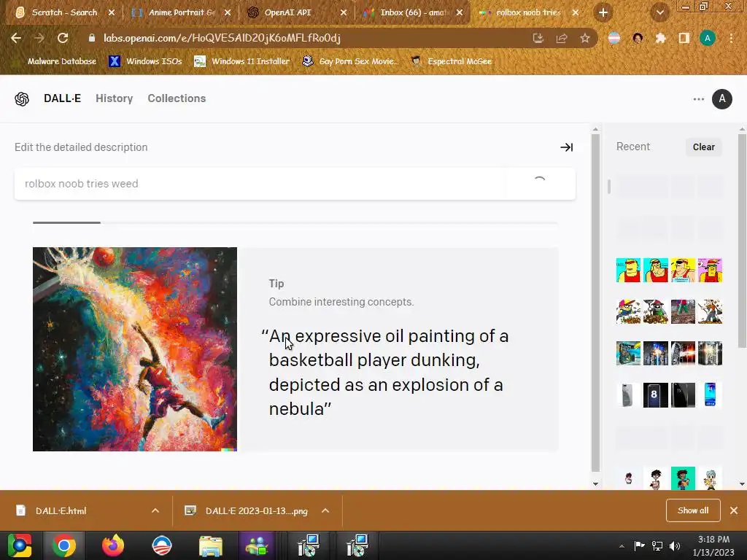Show all downloads

coord(693,510)
